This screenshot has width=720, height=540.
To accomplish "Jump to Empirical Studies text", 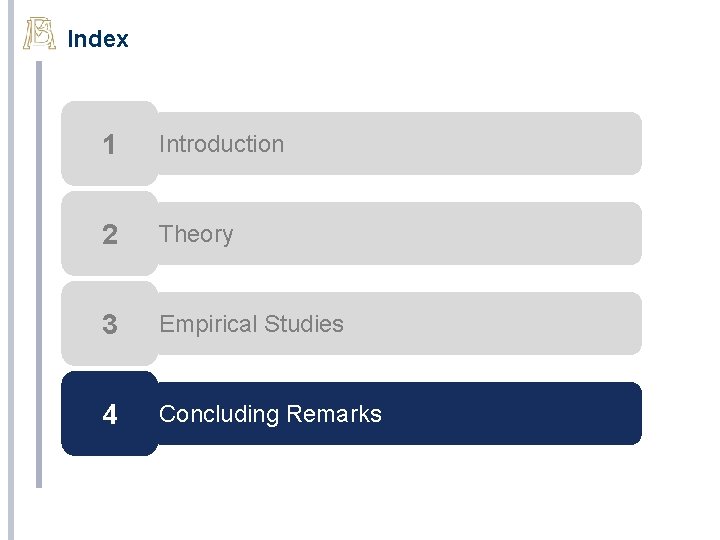I will pyautogui.click(x=251, y=324).
